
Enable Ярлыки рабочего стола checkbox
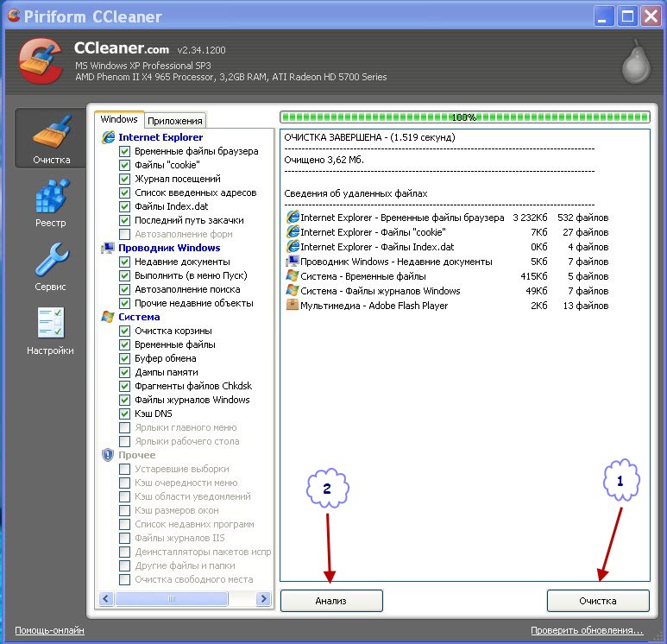(x=124, y=441)
